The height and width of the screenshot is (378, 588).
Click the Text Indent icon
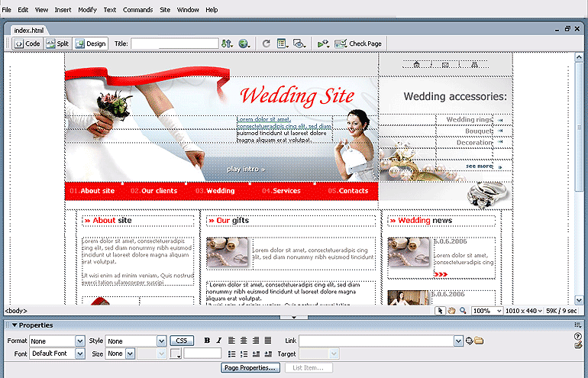[x=268, y=354]
